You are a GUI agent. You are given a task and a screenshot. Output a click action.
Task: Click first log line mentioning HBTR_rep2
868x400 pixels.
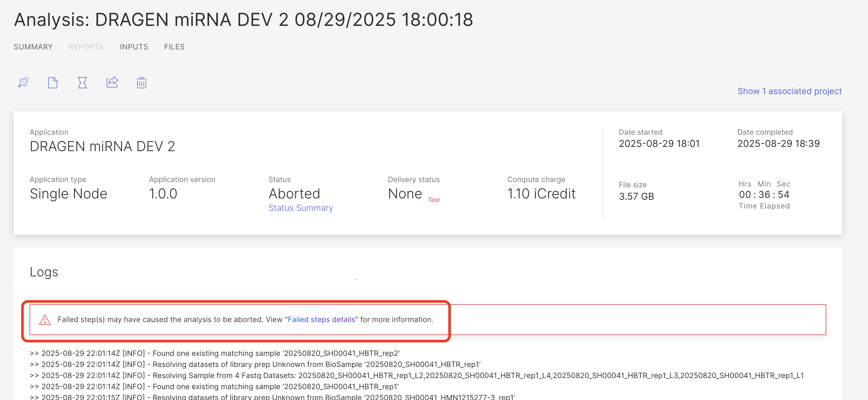215,353
